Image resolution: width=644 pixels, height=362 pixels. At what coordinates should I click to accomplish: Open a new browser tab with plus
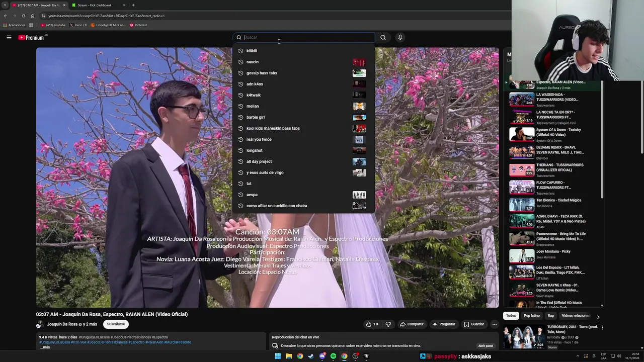tap(133, 5)
